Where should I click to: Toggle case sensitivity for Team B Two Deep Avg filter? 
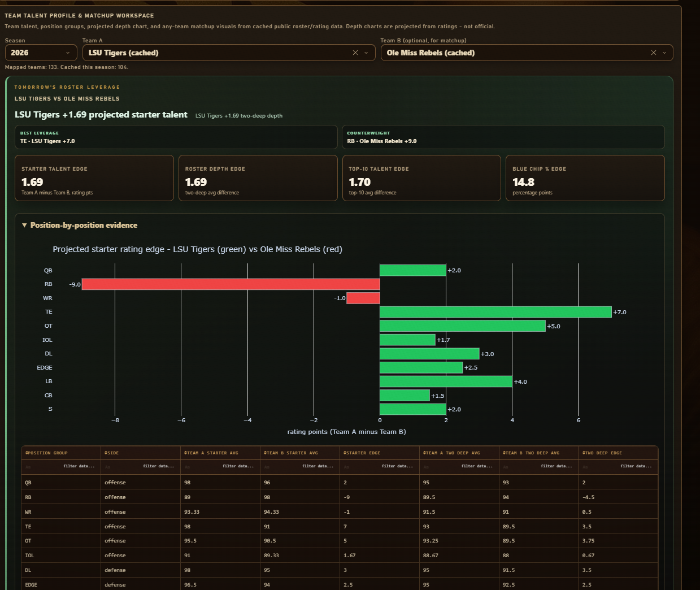(506, 467)
